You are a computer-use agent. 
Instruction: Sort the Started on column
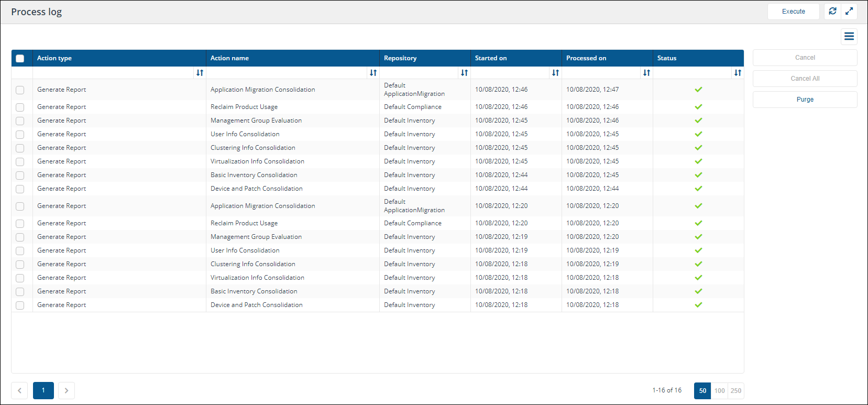(x=555, y=73)
